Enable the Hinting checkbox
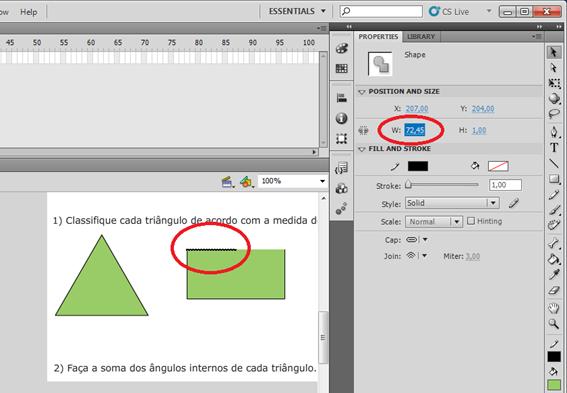 [x=471, y=221]
